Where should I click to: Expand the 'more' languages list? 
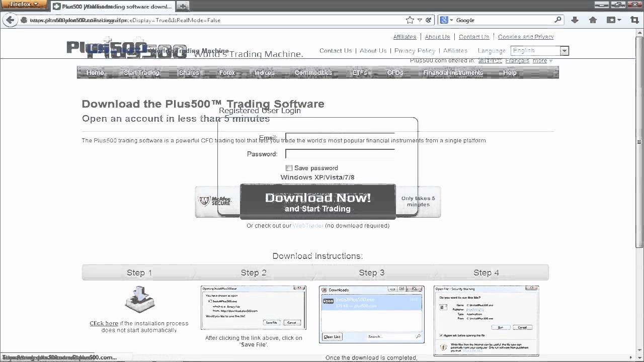[x=542, y=61]
